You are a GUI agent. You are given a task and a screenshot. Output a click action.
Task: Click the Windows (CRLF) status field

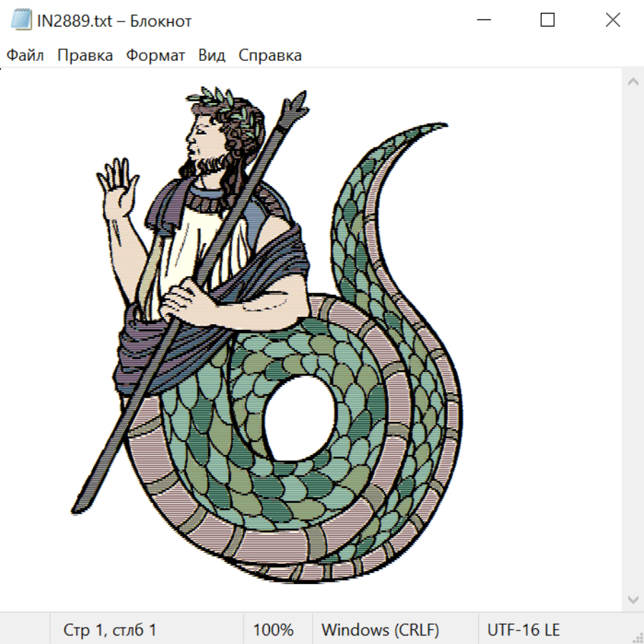[380, 630]
